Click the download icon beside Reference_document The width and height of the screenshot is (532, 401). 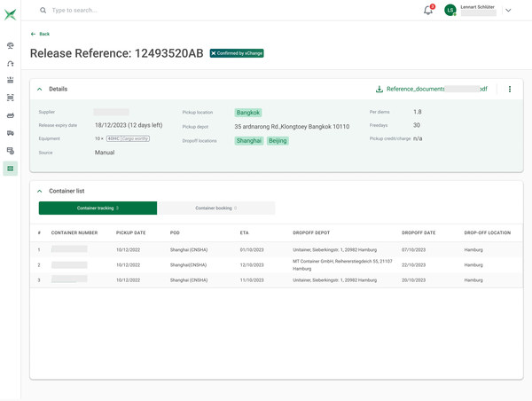click(x=379, y=90)
